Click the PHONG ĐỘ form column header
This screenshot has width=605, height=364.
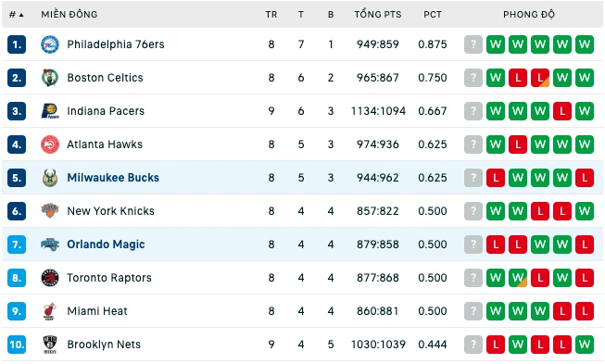pos(529,15)
